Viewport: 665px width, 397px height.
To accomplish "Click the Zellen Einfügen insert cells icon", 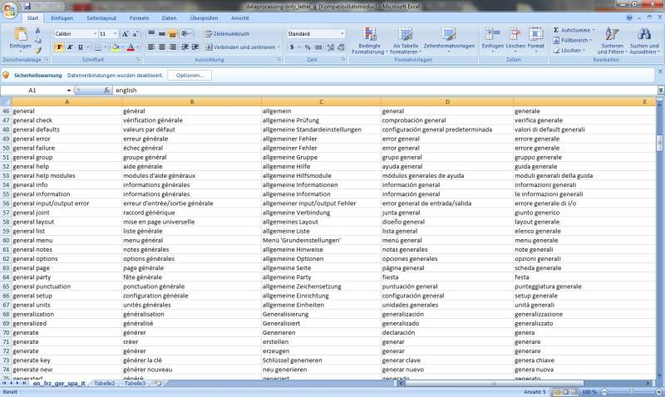I will [492, 34].
